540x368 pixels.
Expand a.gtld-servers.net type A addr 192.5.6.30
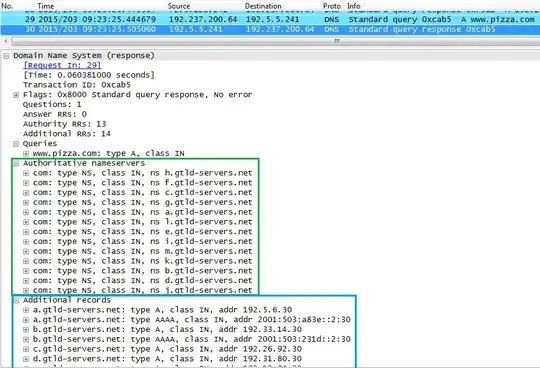(26, 310)
